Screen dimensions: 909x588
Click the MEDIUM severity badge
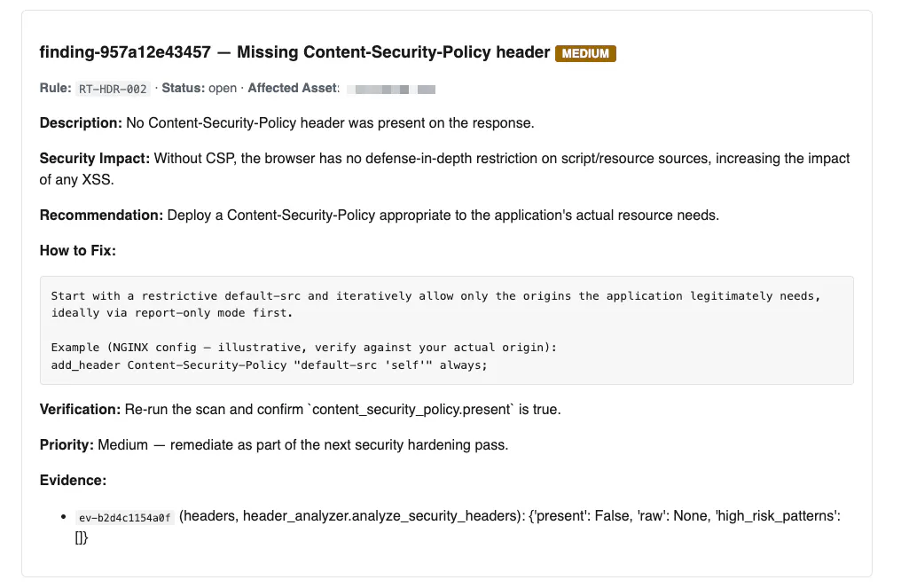coord(585,53)
